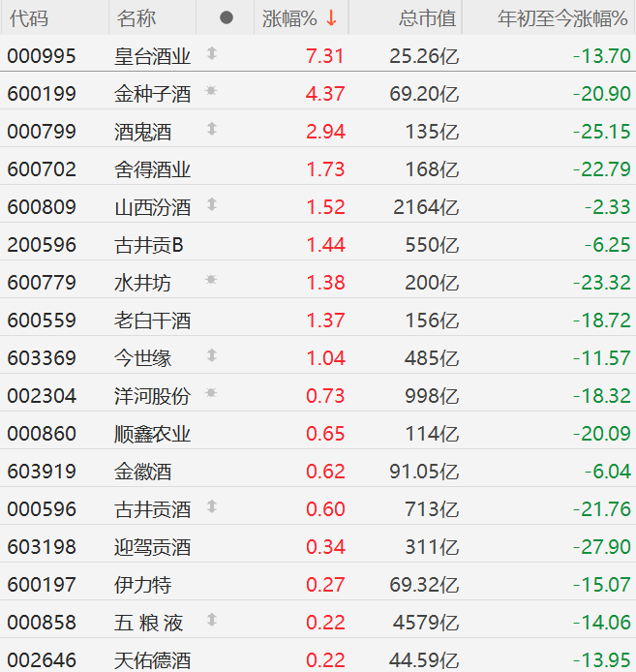636x672 pixels.
Task: Click stock code 000860
Action: (x=42, y=433)
